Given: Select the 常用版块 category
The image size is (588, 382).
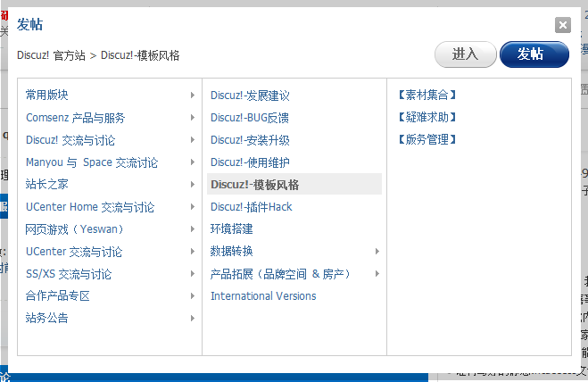Looking at the screenshot, I should click(47, 95).
